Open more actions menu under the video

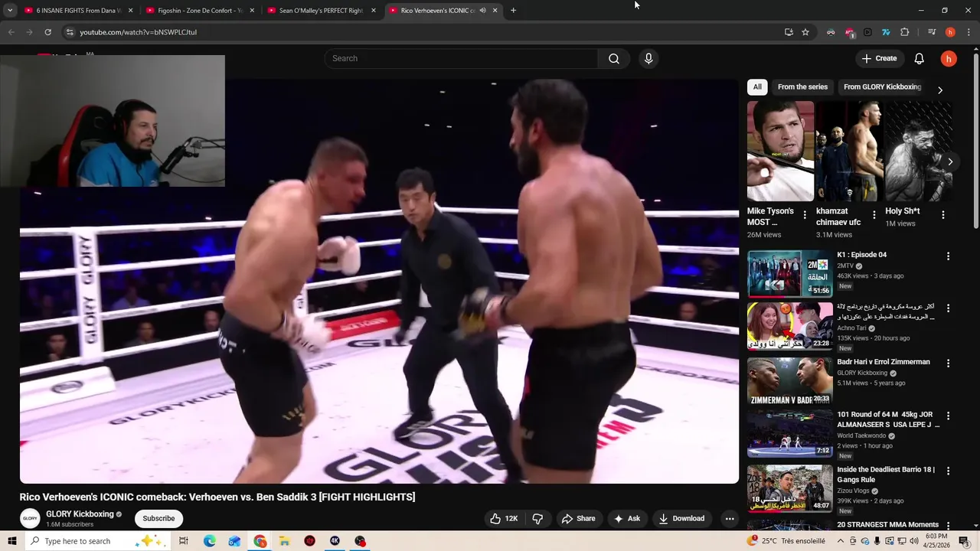click(730, 518)
